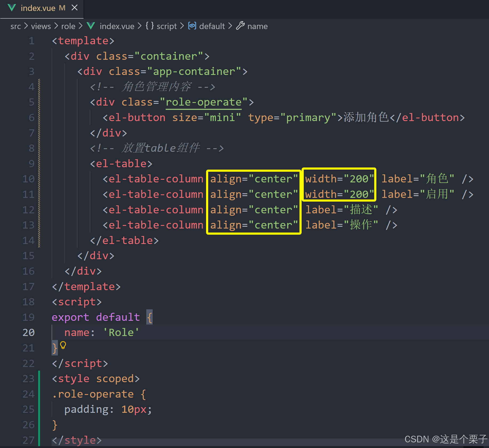Click the style scoped tag
This screenshot has height=448, width=489.
[x=96, y=379]
